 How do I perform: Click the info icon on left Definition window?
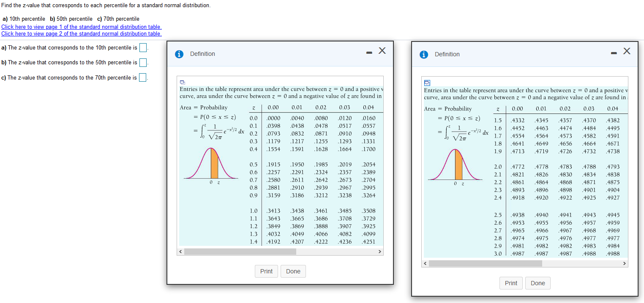[179, 54]
